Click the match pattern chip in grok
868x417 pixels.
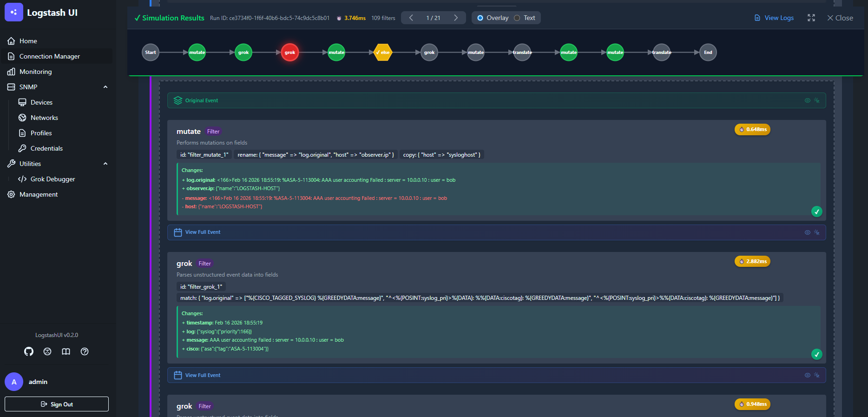pos(480,298)
